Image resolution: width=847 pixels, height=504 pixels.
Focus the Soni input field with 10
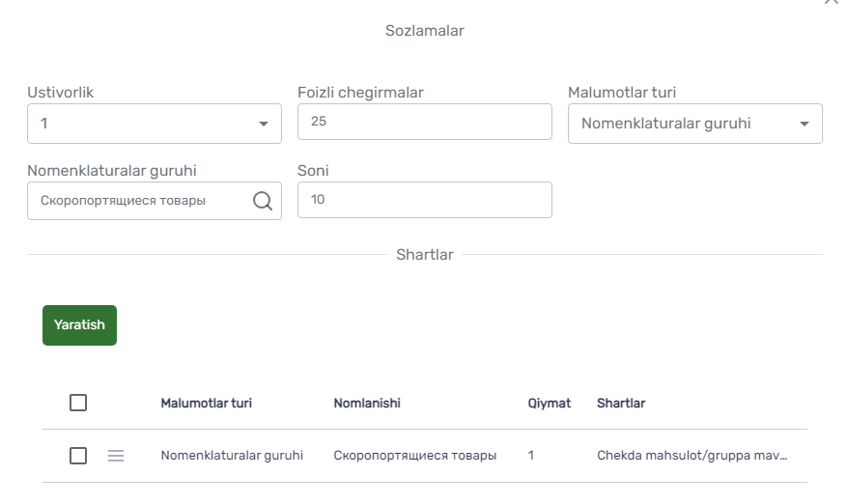click(x=425, y=200)
